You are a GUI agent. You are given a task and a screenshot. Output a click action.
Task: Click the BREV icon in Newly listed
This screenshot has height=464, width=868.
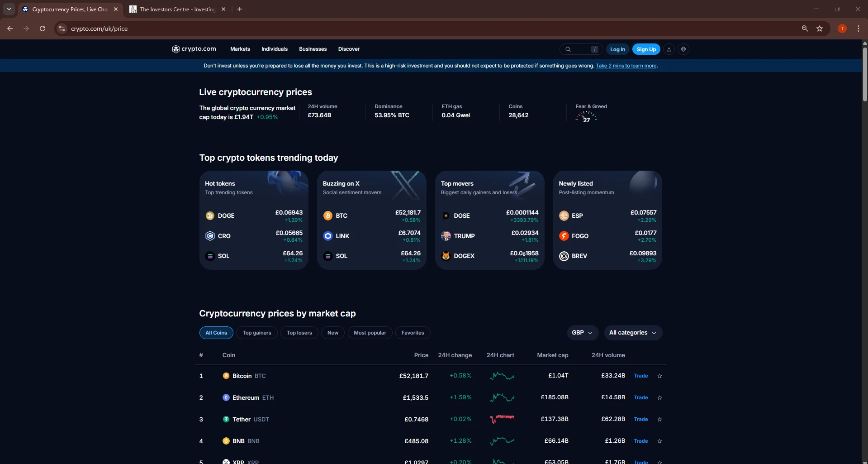coord(564,256)
